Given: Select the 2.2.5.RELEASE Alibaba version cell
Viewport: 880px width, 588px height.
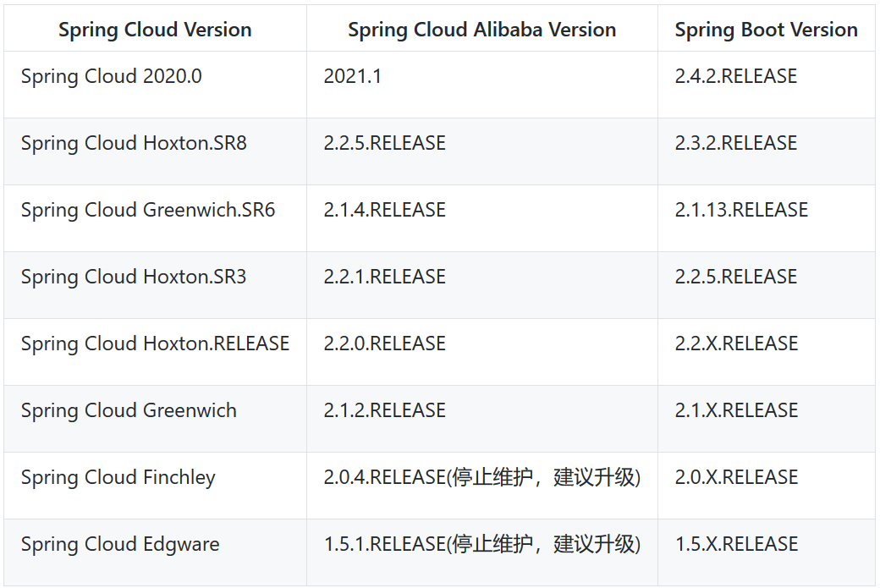Looking at the screenshot, I should click(x=482, y=151).
